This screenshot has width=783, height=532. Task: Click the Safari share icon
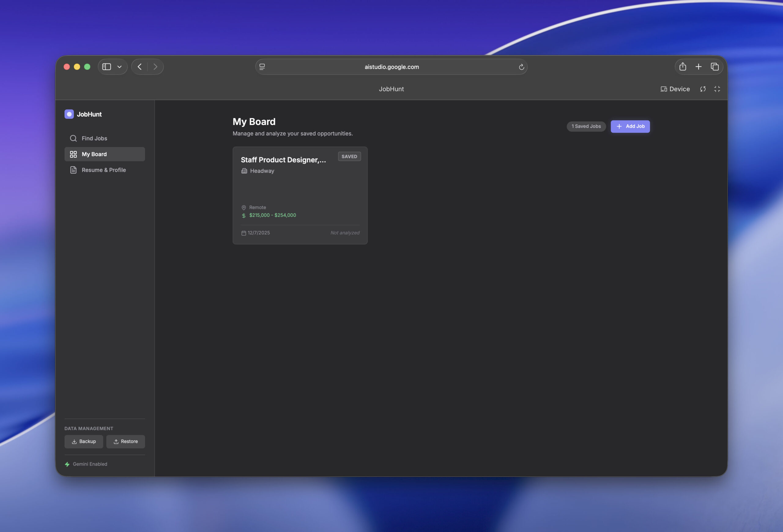(683, 67)
